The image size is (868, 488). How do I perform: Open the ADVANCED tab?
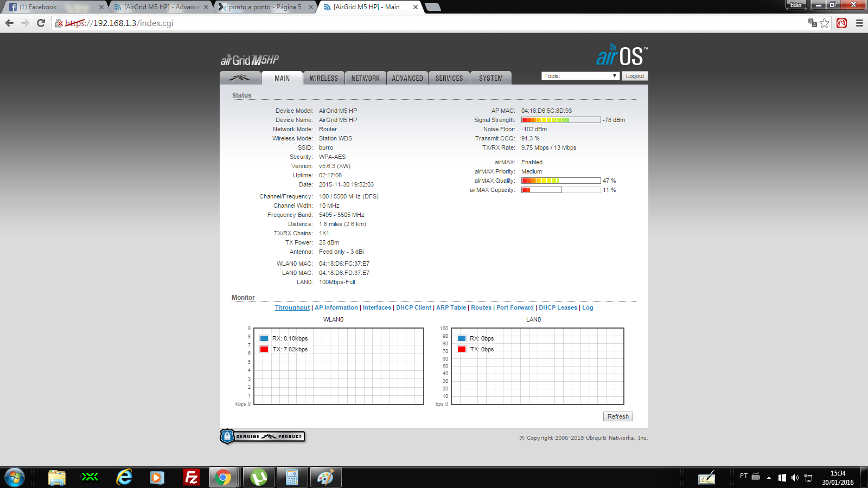pos(407,78)
